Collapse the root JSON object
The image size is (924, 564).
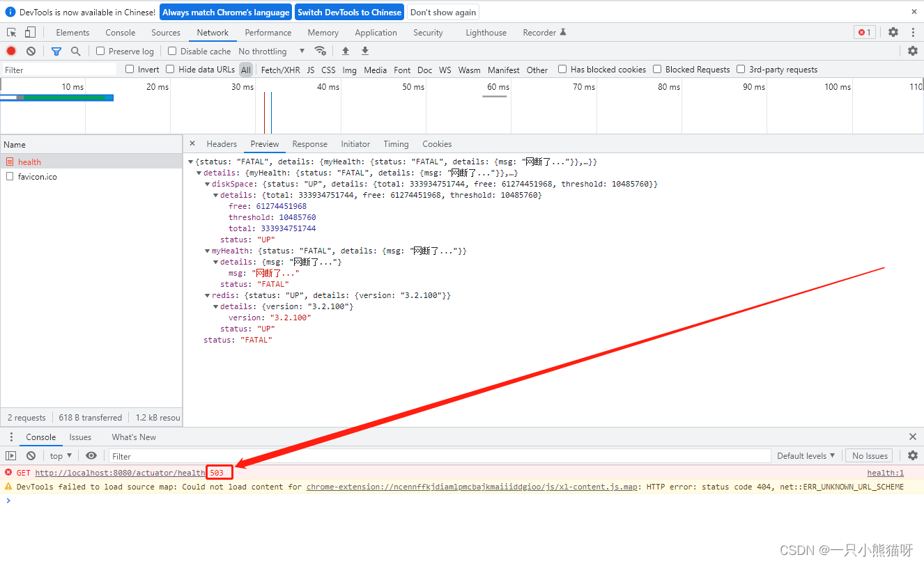tap(191, 162)
